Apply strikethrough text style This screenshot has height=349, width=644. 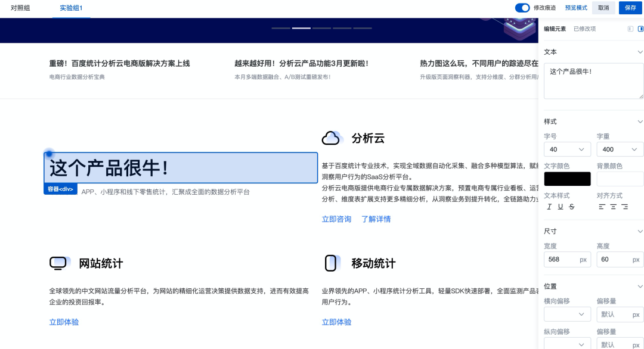point(572,207)
